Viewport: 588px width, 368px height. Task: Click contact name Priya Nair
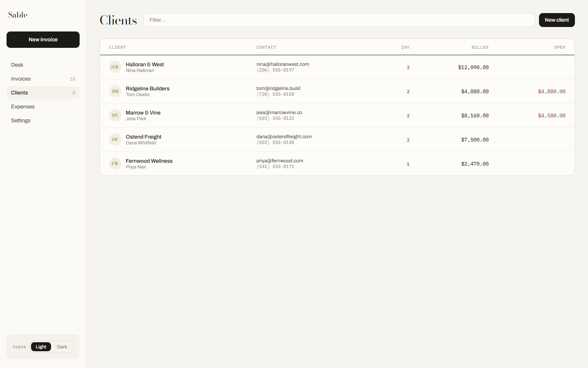136,167
